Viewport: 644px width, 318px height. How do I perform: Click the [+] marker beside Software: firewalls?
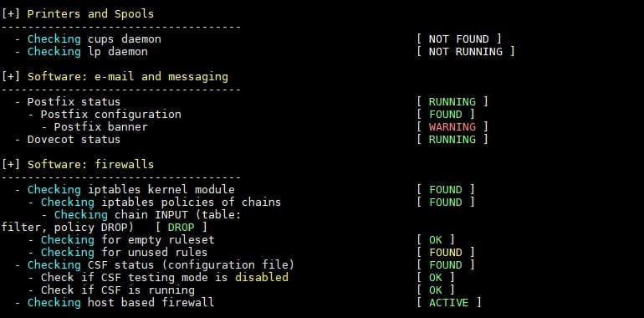pyautogui.click(x=11, y=164)
